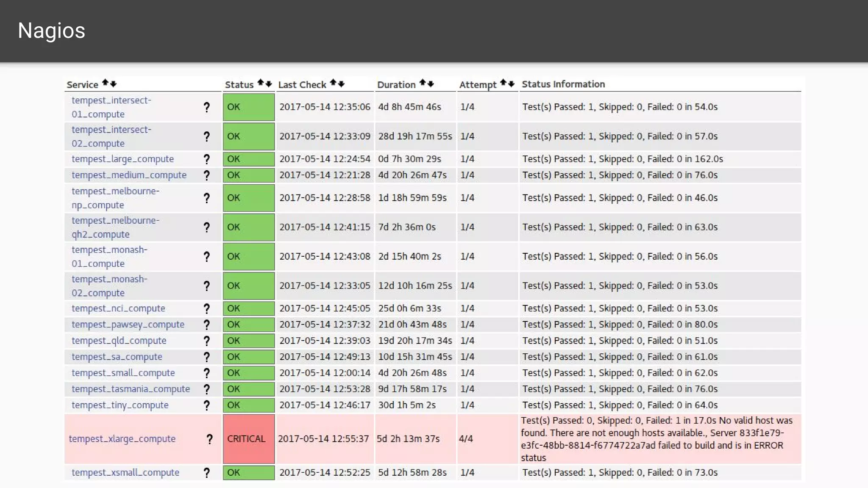Select duration '0d 7h 30m 29s'
This screenshot has width=868, height=488.
click(409, 159)
